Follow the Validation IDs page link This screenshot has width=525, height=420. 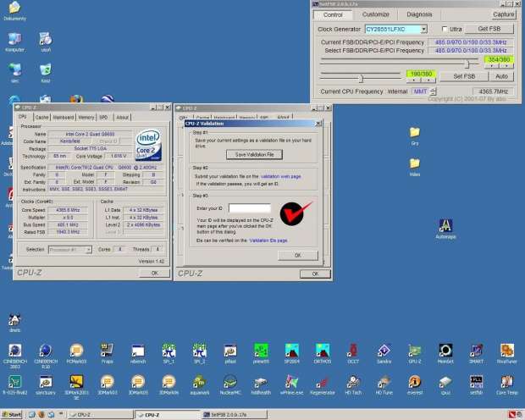[x=268, y=240]
